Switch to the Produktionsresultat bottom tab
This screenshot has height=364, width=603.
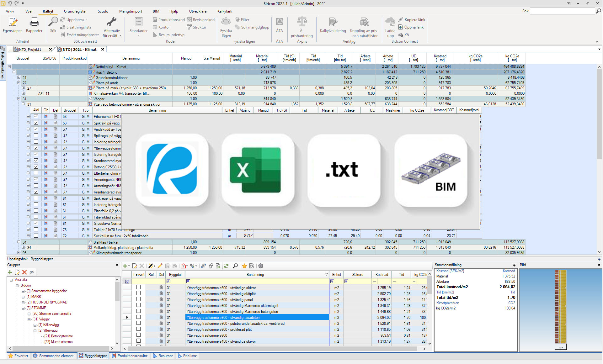coord(129,356)
